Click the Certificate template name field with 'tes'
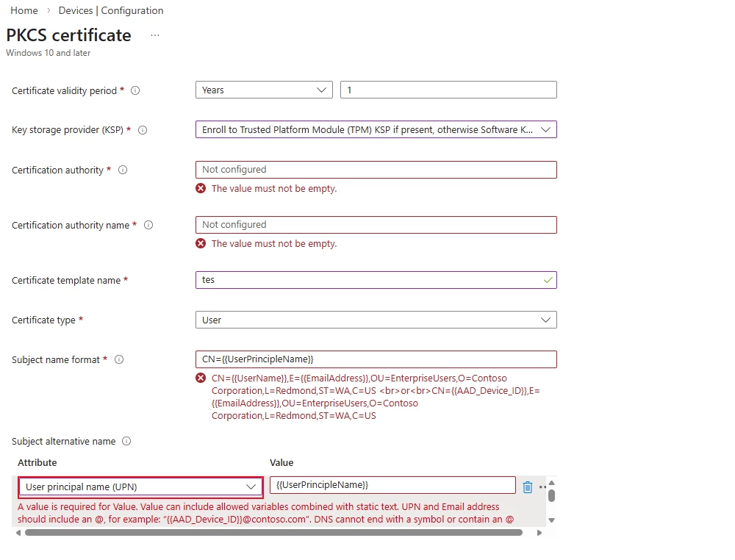Screen dimensions: 735x560 tap(376, 280)
